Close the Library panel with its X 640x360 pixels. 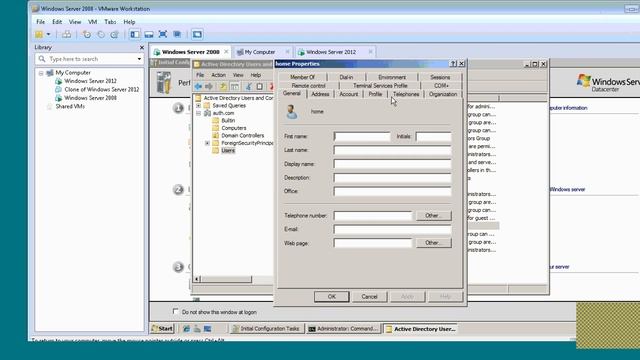coord(142,48)
